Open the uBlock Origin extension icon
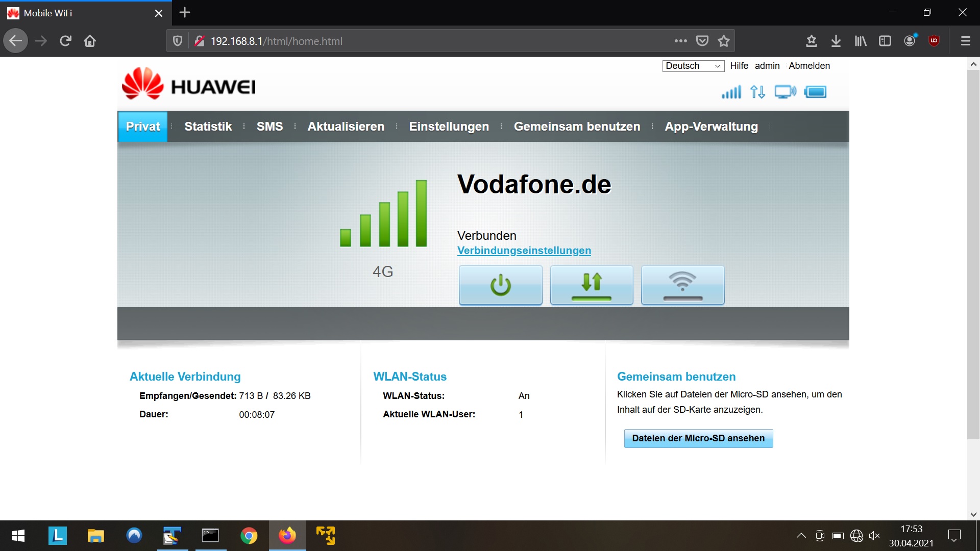 pos(934,41)
